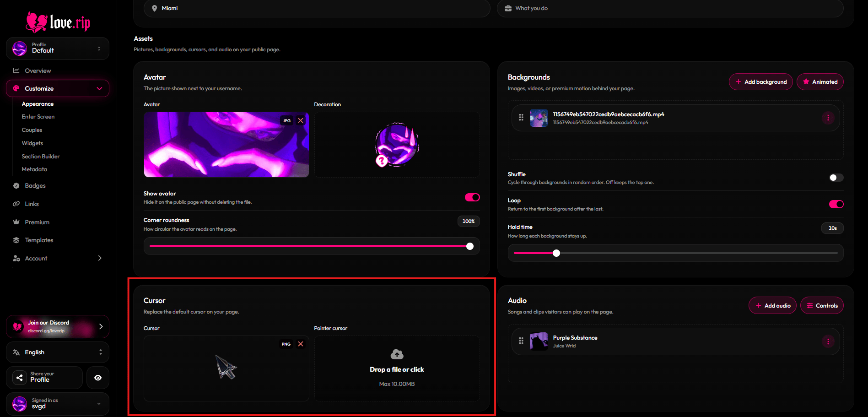
Task: Click the Overview chart icon
Action: pos(16,70)
